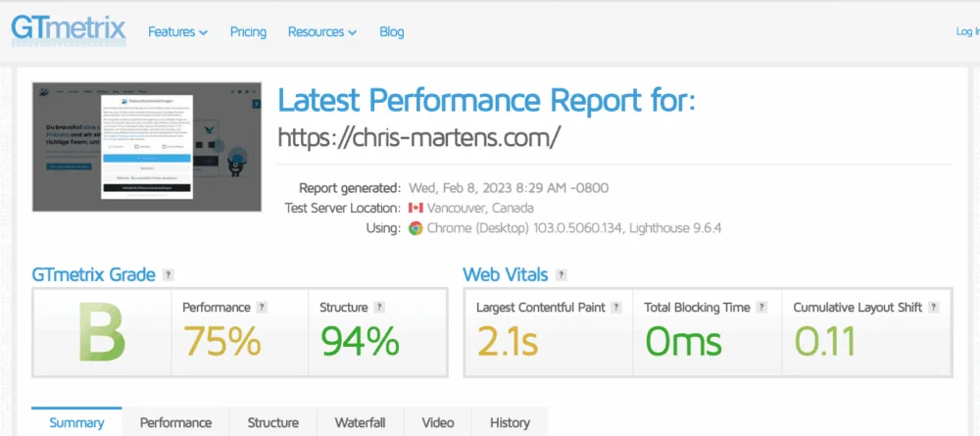Click help icon beside Performance score
The image size is (980, 436).
tap(262, 308)
